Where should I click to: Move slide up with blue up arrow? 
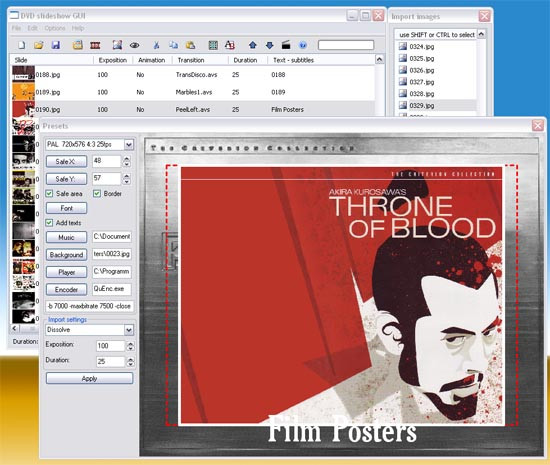[252, 45]
